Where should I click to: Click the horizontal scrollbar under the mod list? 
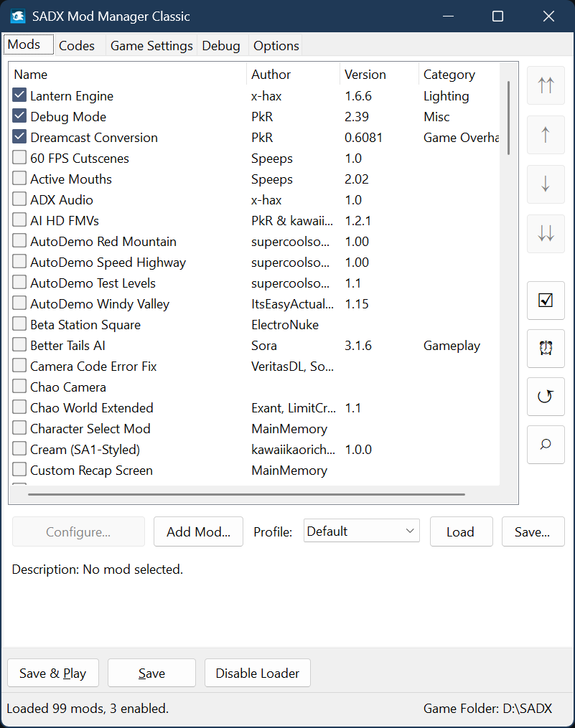[246, 494]
